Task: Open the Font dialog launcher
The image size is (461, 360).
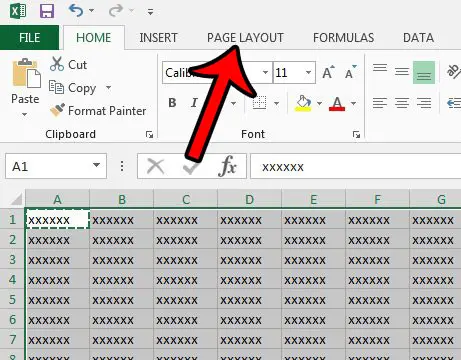Action: point(357,135)
